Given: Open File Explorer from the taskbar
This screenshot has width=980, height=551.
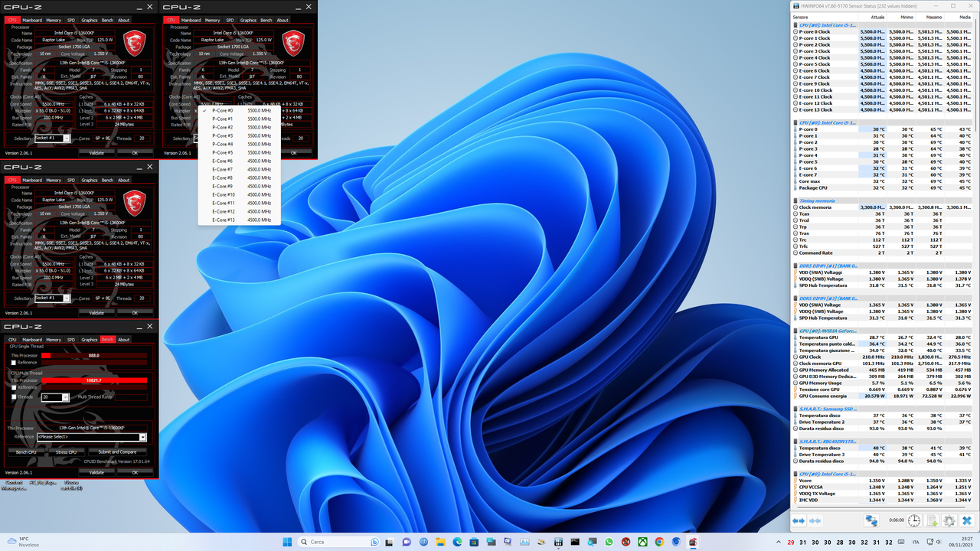Looking at the screenshot, I should point(440,542).
